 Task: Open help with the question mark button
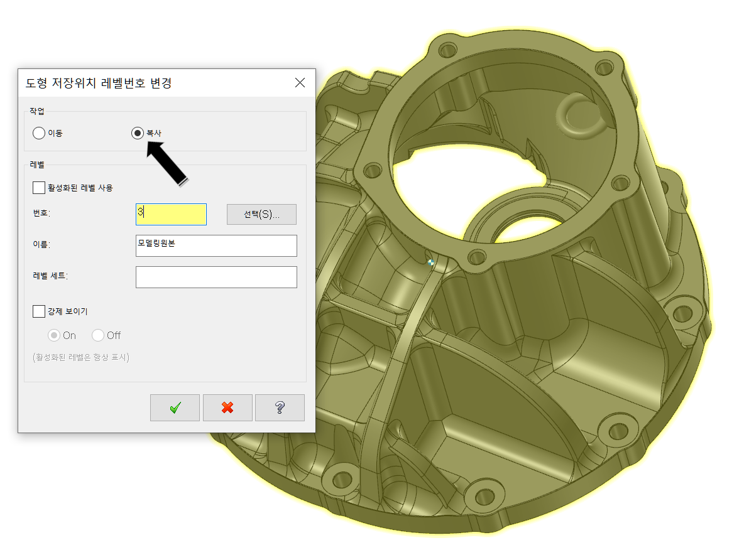[280, 407]
